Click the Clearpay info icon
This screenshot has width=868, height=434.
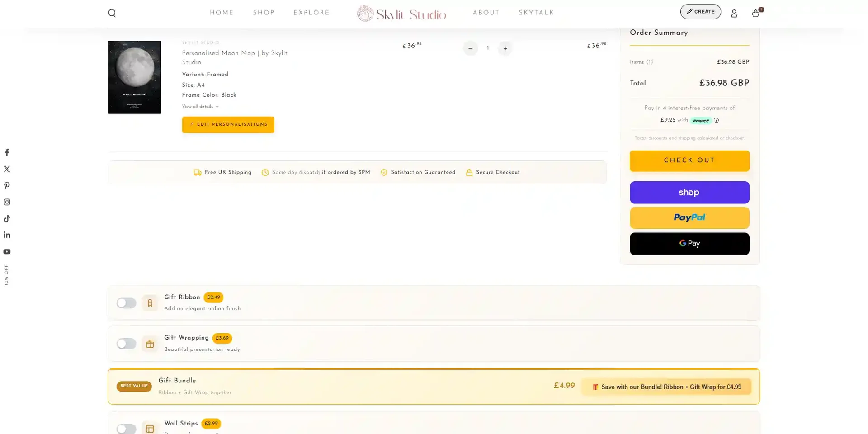[x=717, y=120]
